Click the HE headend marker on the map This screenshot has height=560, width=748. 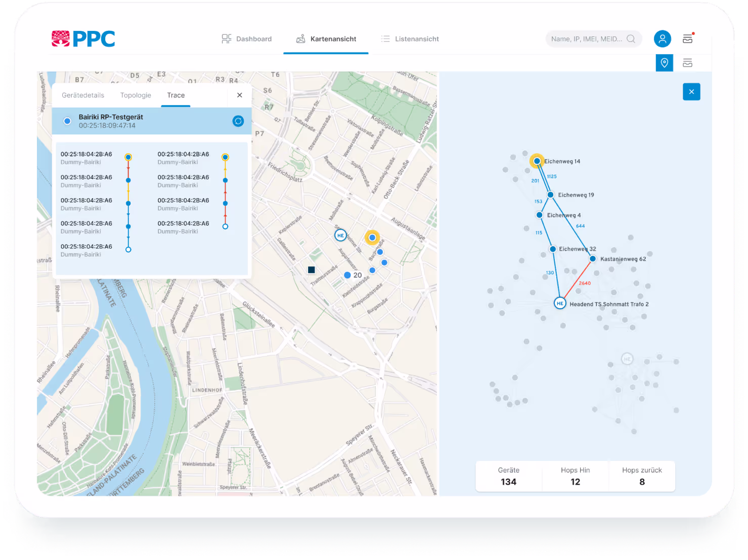(341, 236)
